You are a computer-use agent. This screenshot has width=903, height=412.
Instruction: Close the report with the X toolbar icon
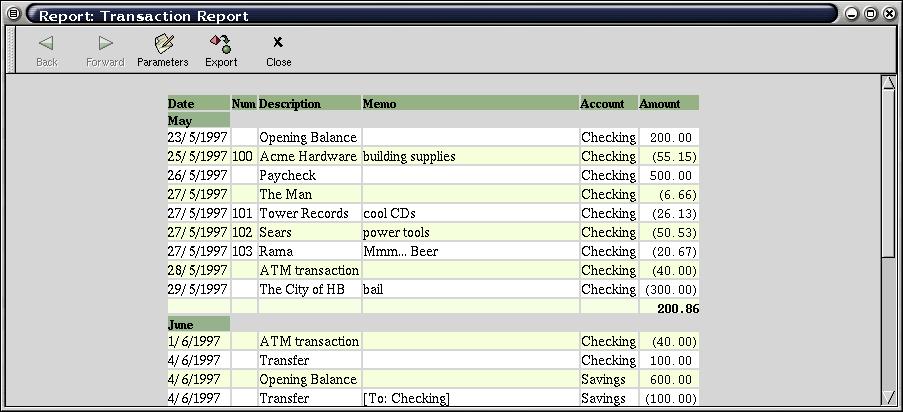click(278, 50)
